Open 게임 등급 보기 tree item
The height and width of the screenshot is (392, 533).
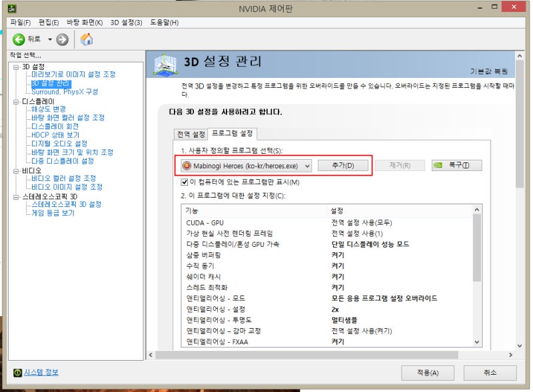coord(53,213)
